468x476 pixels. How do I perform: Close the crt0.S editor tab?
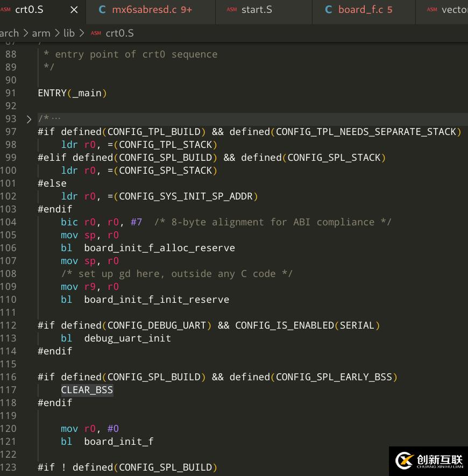[x=74, y=10]
